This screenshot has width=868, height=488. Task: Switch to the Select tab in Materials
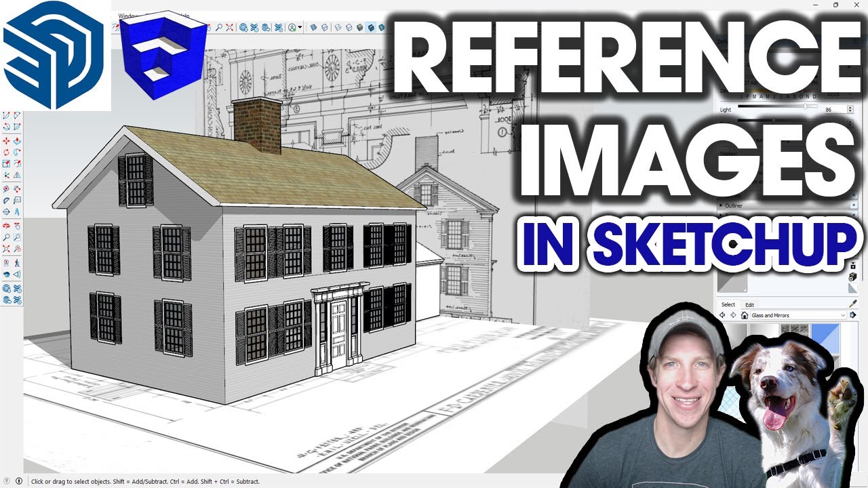(x=728, y=304)
